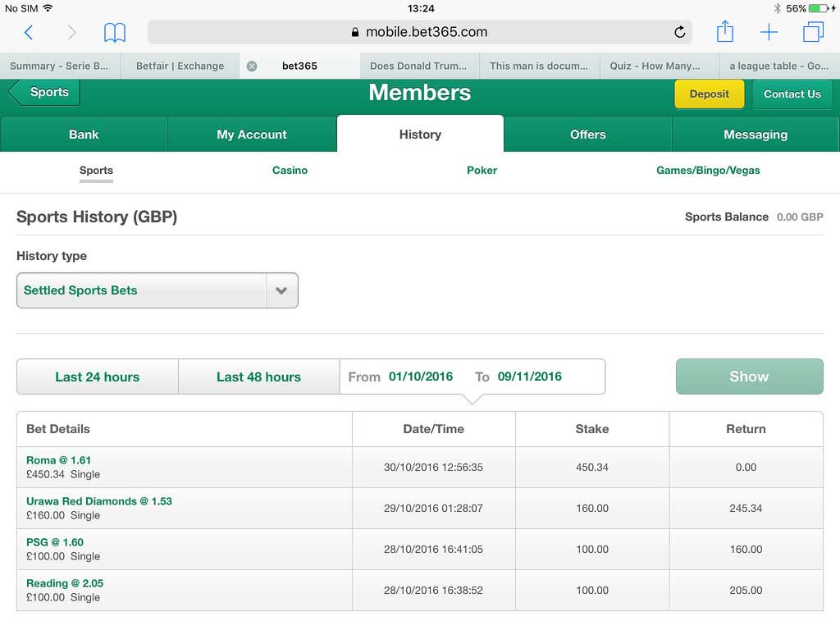
Task: Switch to Betfair | Exchange tab
Action: (180, 66)
